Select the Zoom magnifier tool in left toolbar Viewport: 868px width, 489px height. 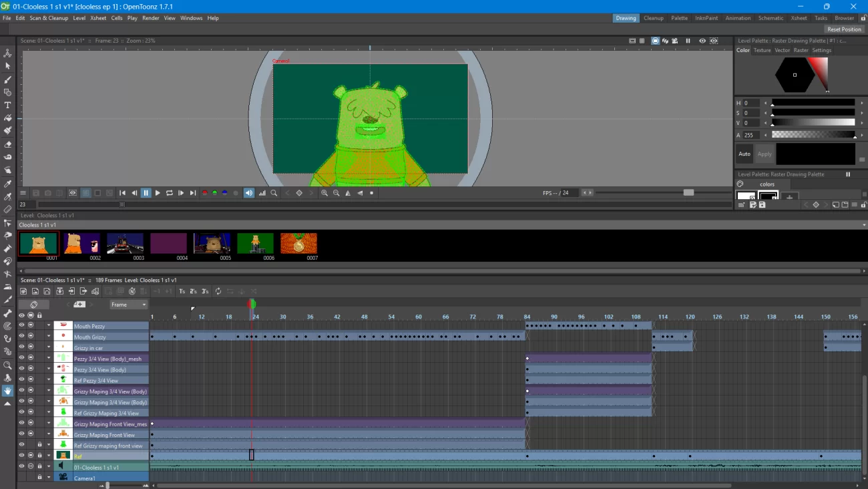(x=8, y=365)
